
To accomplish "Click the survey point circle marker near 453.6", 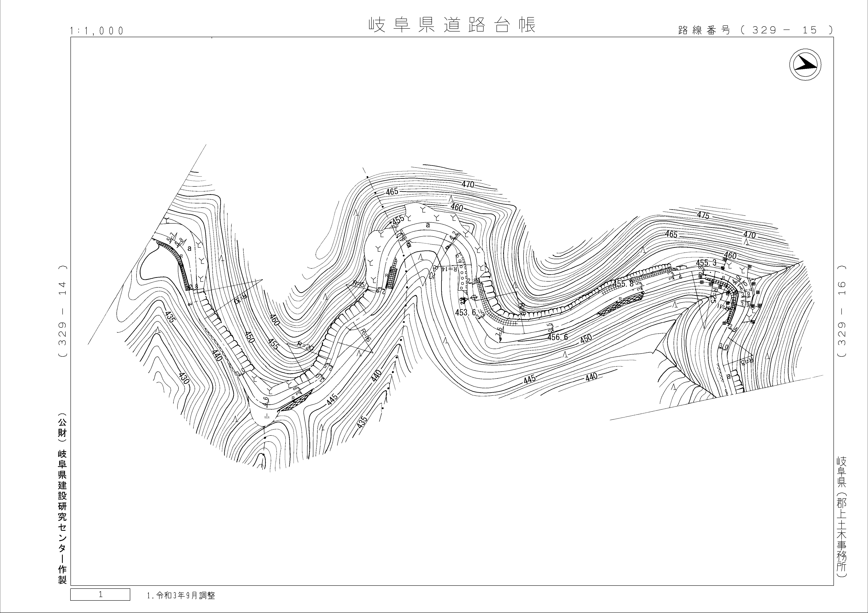I will coord(474,298).
